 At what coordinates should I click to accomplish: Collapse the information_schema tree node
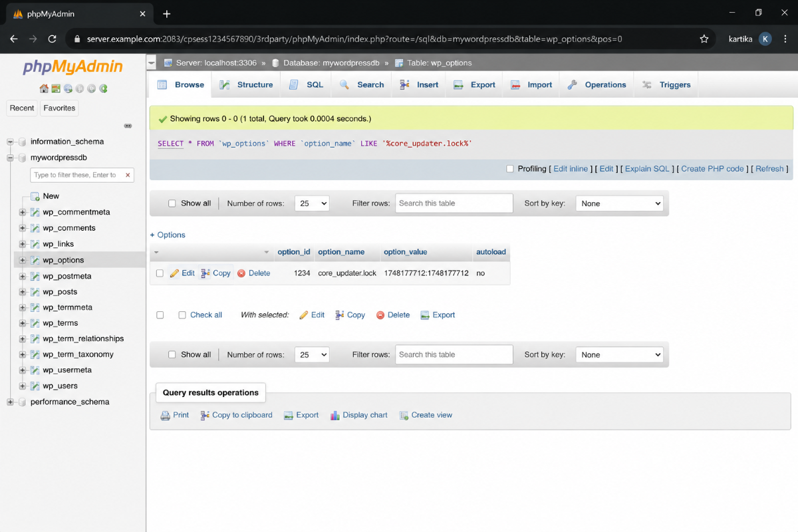coord(10,142)
